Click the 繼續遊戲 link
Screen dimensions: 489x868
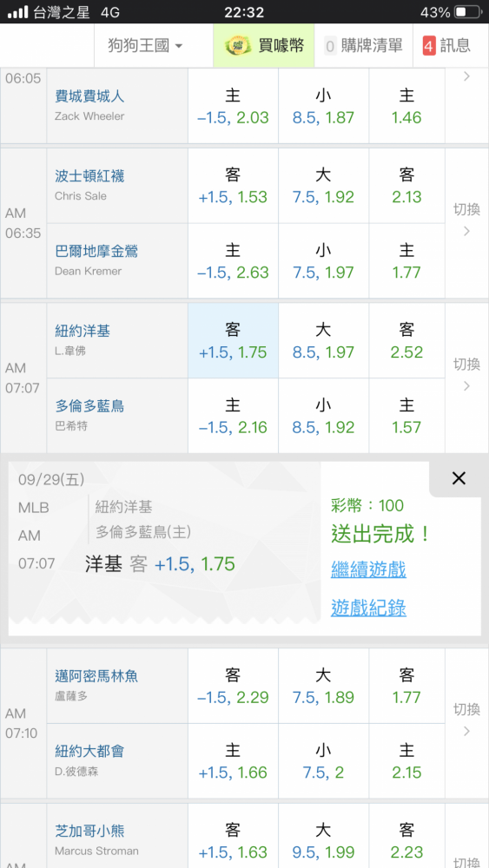click(369, 569)
